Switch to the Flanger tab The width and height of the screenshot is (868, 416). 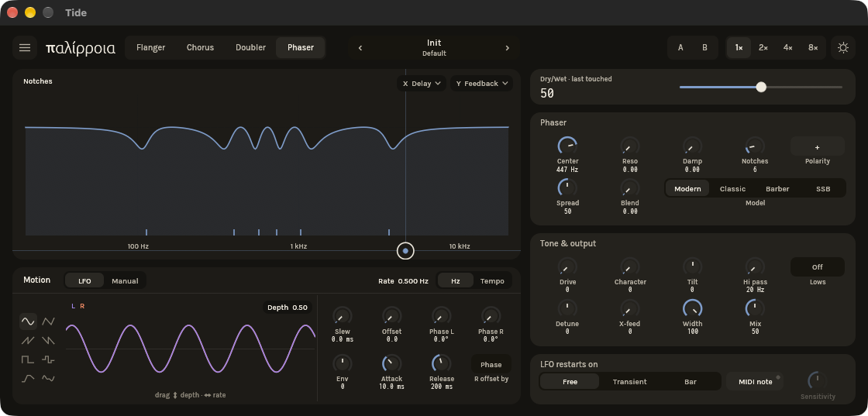click(x=150, y=47)
